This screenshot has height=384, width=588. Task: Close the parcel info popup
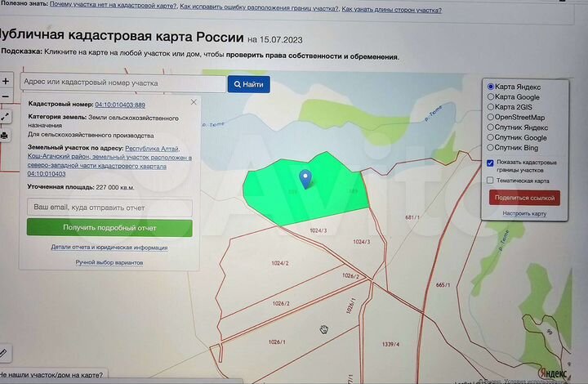[x=194, y=102]
